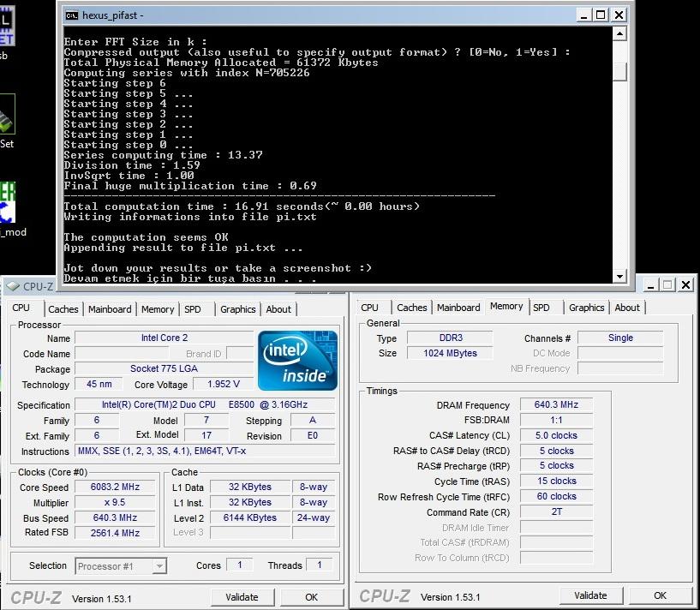
Task: Click Validate button in left CPU-Z
Action: 242,597
